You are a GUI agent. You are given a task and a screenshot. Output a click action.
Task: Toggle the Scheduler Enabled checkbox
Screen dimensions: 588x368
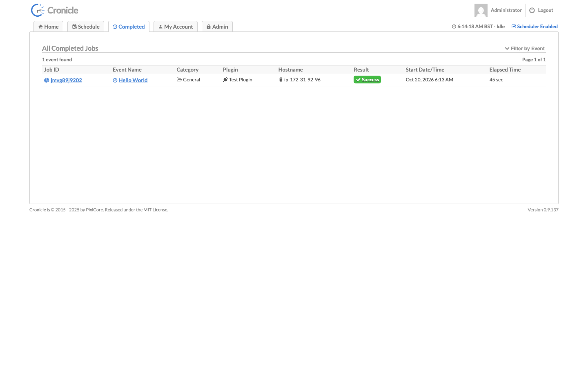pyautogui.click(x=514, y=27)
